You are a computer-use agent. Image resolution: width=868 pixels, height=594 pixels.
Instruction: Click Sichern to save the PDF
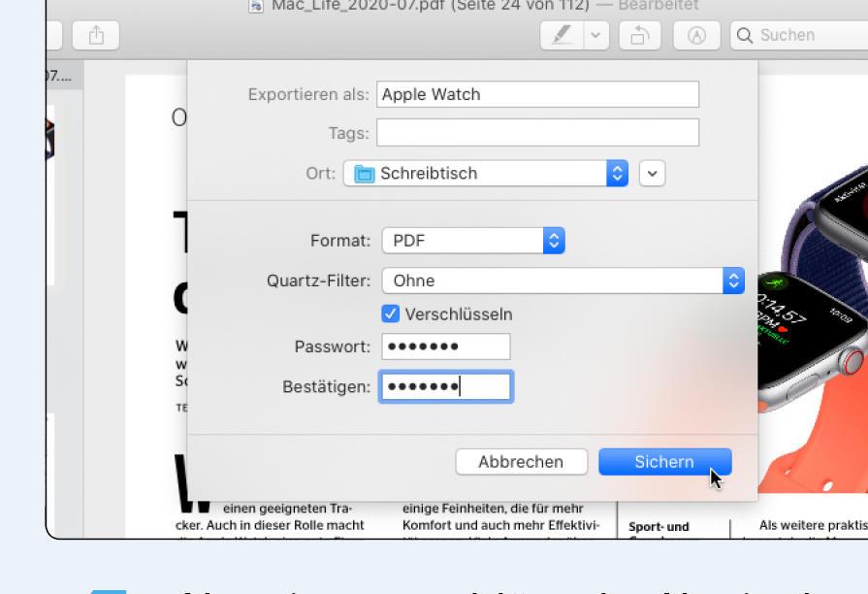pos(665,462)
